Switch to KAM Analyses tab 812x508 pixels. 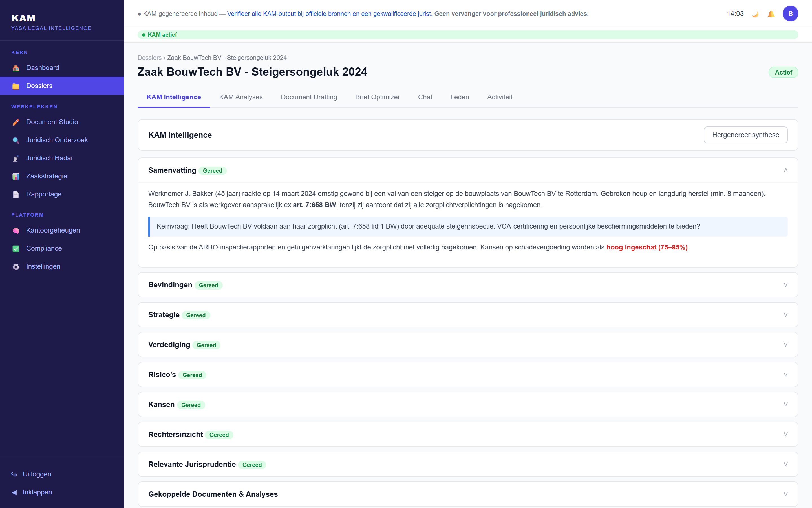[240, 97]
